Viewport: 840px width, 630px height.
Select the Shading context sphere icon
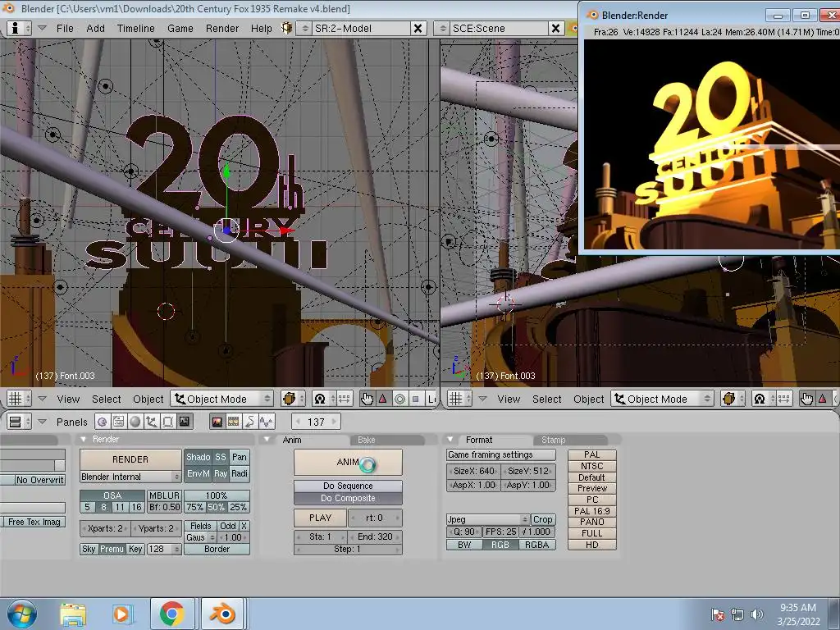135,422
